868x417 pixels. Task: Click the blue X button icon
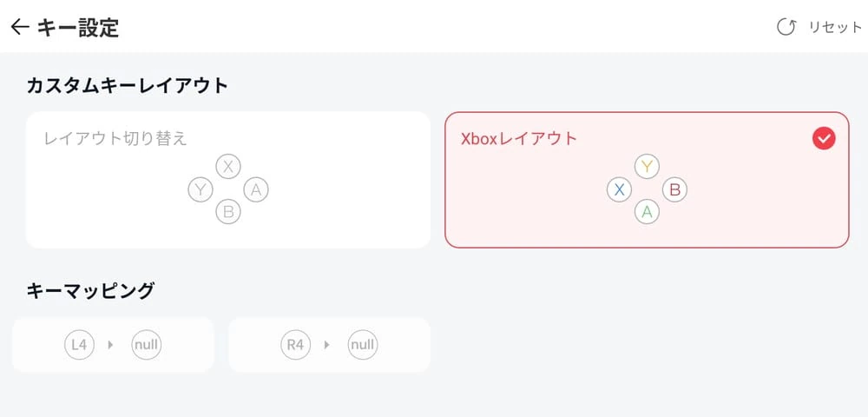click(620, 189)
